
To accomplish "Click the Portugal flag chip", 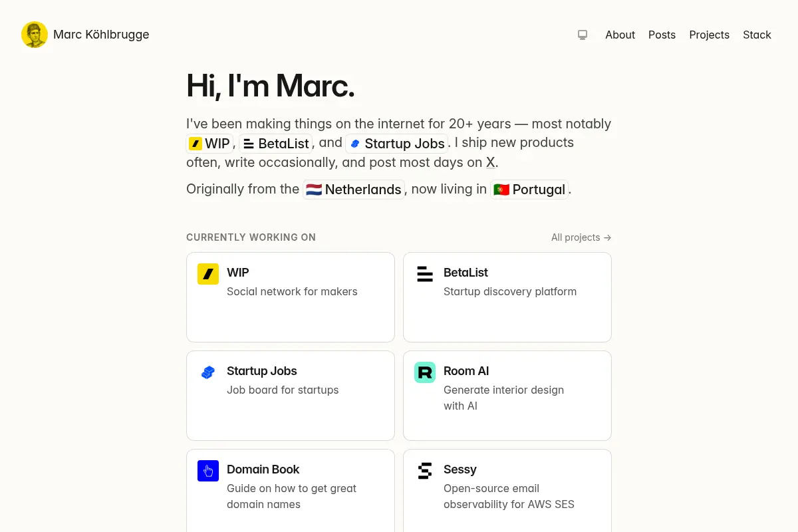I will [x=529, y=190].
